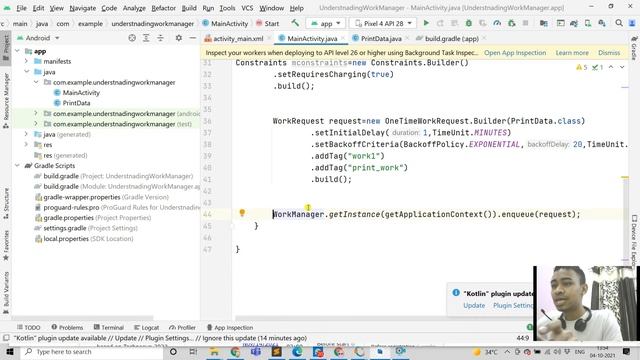Collapse the Gradle Scripts node
Screen dimensions: 640x360
click(x=18, y=165)
